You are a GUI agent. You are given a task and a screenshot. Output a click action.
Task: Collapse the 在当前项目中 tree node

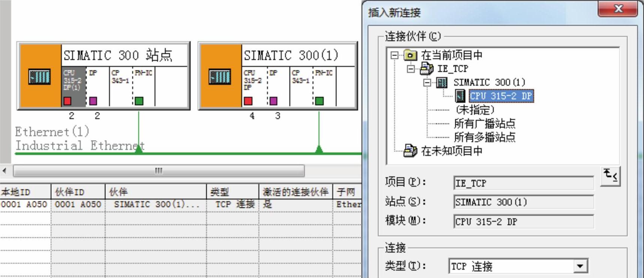click(x=394, y=56)
